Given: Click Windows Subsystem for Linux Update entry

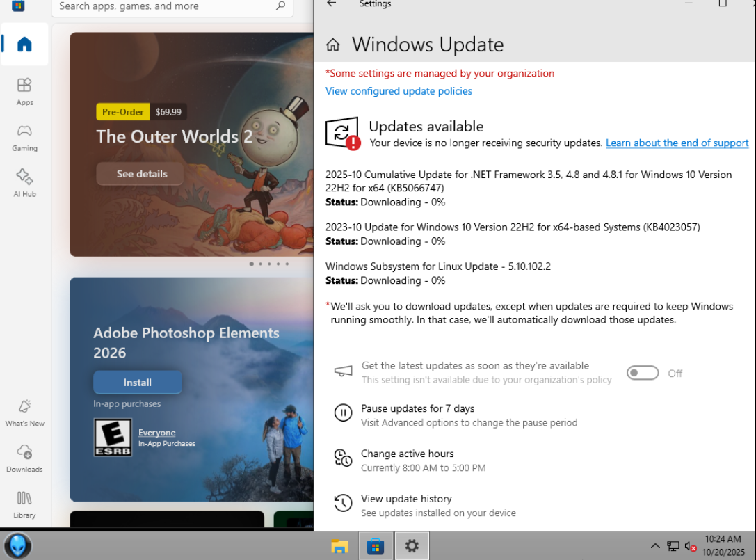Looking at the screenshot, I should [437, 273].
